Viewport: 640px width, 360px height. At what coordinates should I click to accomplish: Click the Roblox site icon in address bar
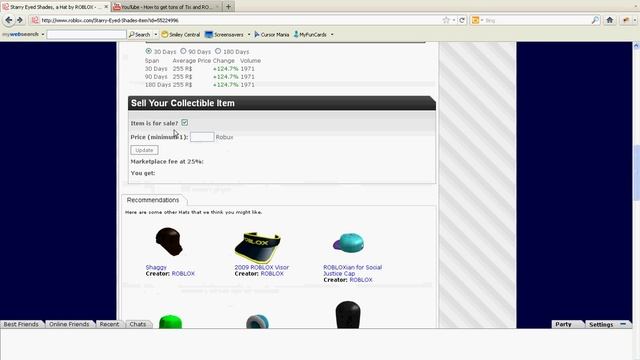tap(35, 20)
